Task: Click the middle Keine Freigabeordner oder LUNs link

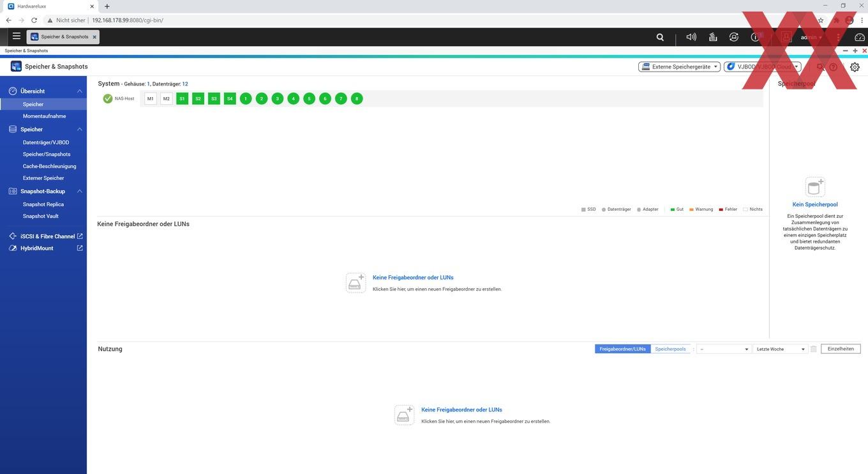Action: pyautogui.click(x=413, y=277)
